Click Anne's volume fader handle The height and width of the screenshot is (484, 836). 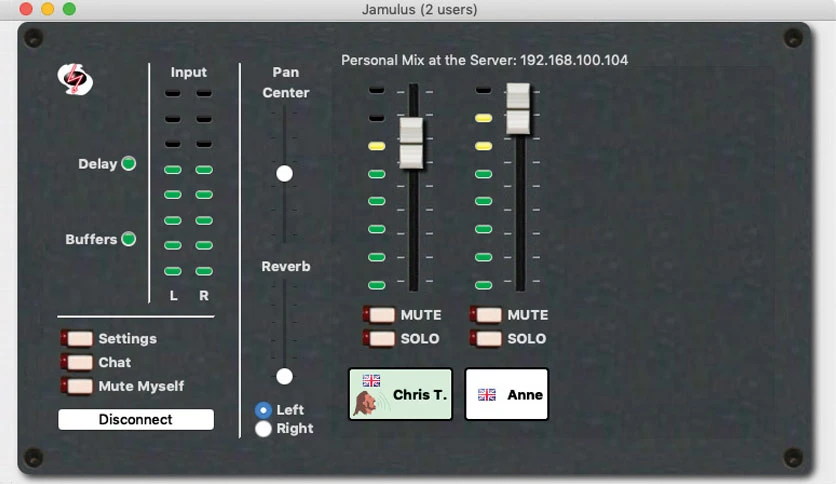pos(518,109)
